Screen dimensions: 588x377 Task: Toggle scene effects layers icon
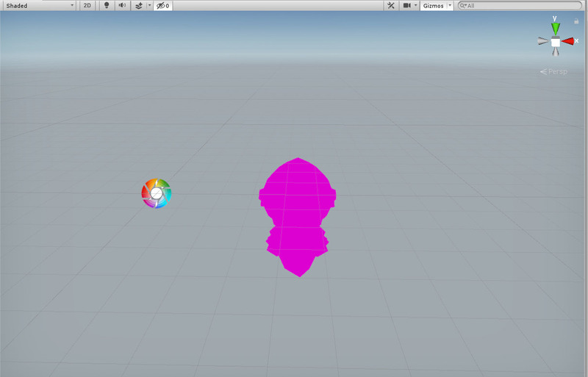(139, 6)
